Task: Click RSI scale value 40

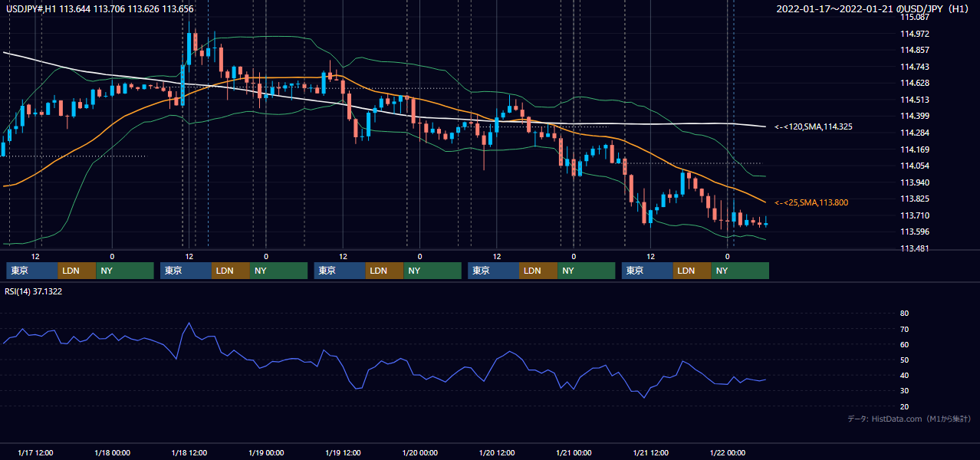Action: click(x=904, y=375)
